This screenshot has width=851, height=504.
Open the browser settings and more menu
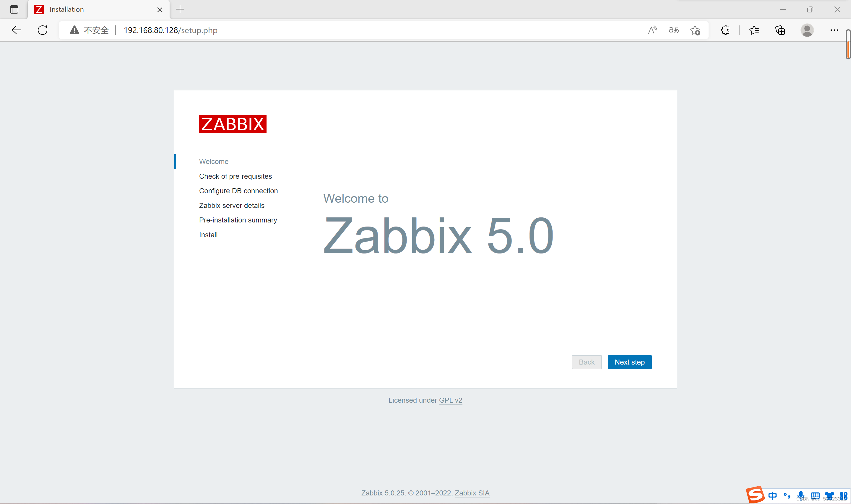(x=834, y=30)
